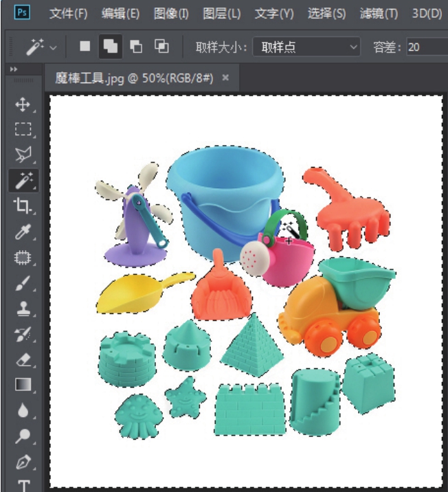
Task: Choose Add to Selection mode
Action: [111, 47]
